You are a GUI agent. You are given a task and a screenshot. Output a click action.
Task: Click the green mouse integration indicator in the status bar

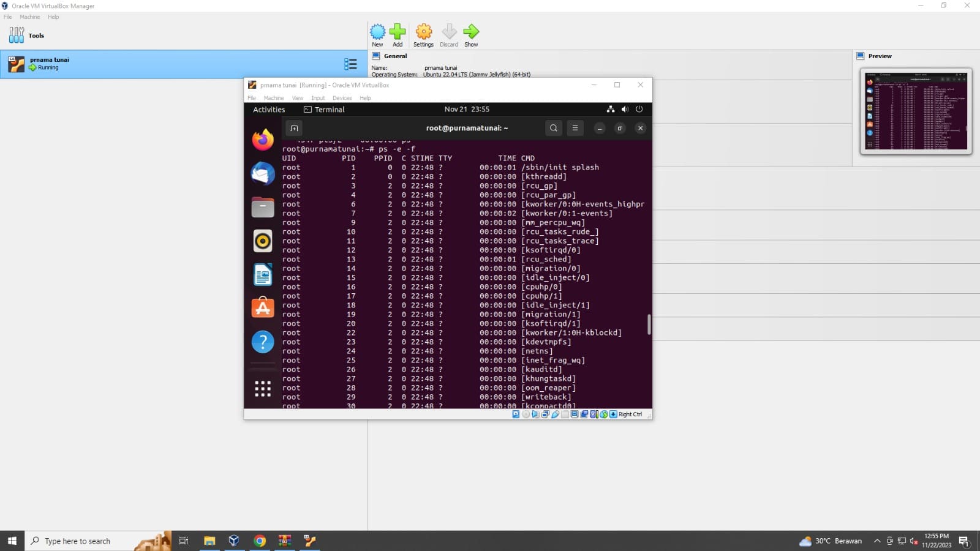point(604,414)
